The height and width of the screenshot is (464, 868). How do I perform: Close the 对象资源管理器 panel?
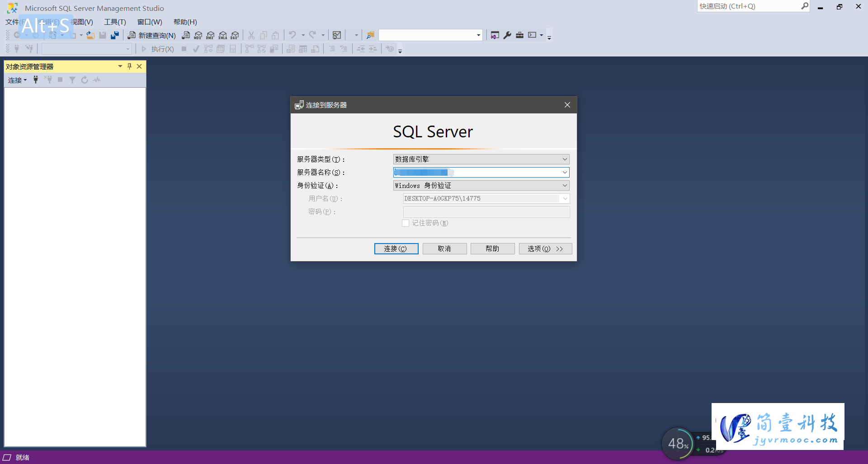[139, 66]
